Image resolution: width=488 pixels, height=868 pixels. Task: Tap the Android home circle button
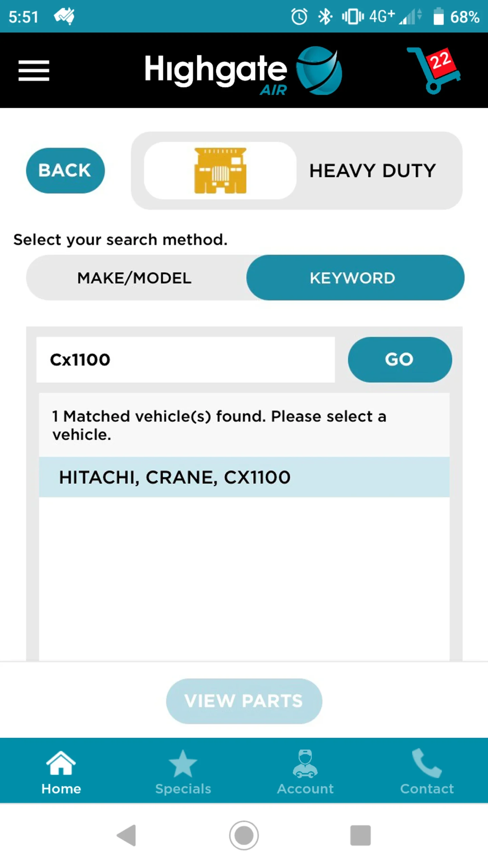coord(244,835)
